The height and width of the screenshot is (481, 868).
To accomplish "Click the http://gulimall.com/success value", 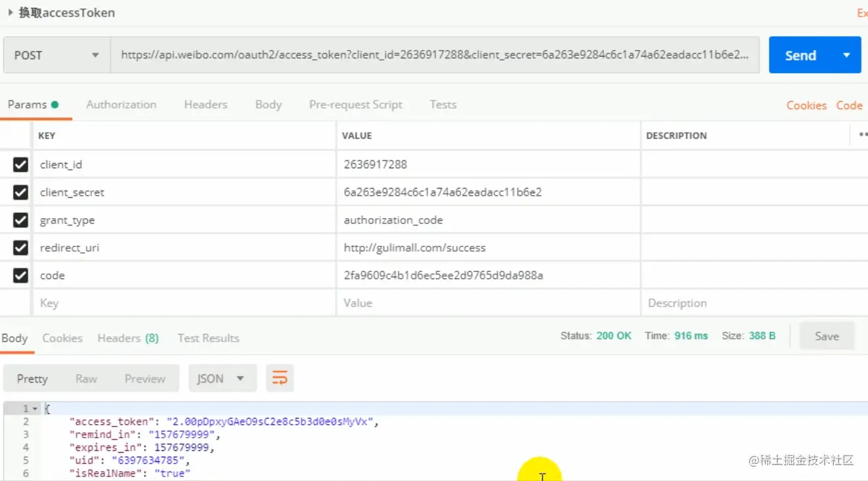I will tap(415, 248).
